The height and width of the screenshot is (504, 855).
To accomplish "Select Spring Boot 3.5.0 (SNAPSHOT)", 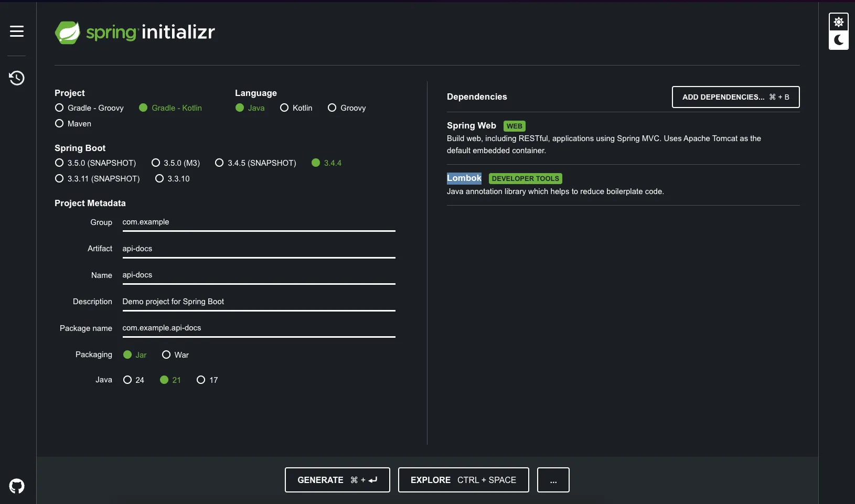I will click(95, 163).
